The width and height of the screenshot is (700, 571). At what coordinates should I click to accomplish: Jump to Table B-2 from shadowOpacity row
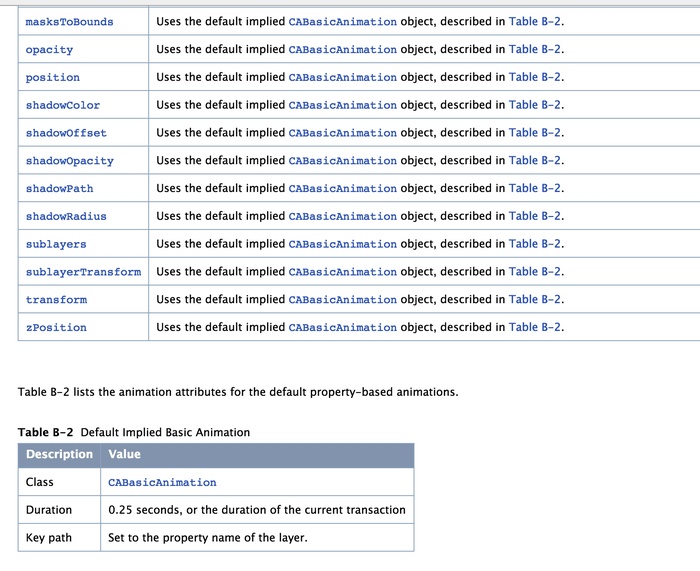point(534,160)
